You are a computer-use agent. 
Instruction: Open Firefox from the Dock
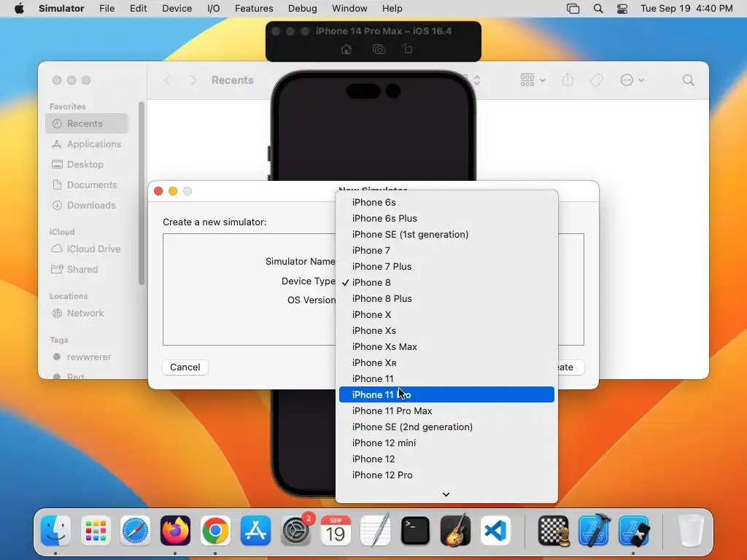(x=175, y=530)
